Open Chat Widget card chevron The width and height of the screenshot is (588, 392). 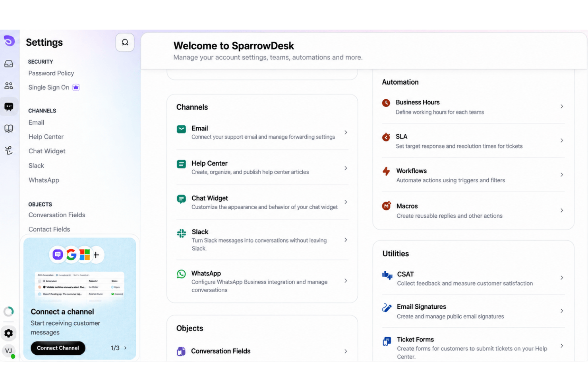[x=346, y=202]
